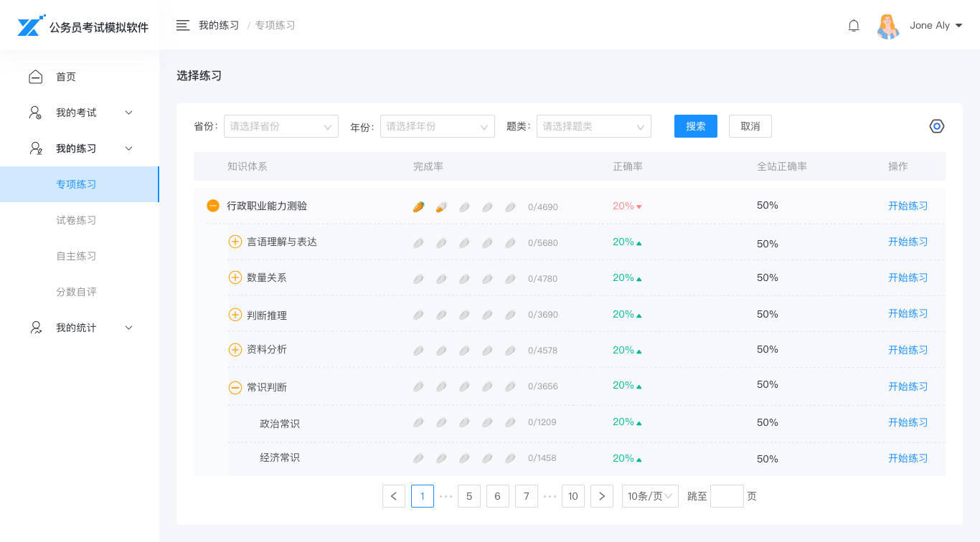This screenshot has height=542, width=980.
Task: Click the 公务员考试模拟软件 logo icon
Action: pos(31,26)
